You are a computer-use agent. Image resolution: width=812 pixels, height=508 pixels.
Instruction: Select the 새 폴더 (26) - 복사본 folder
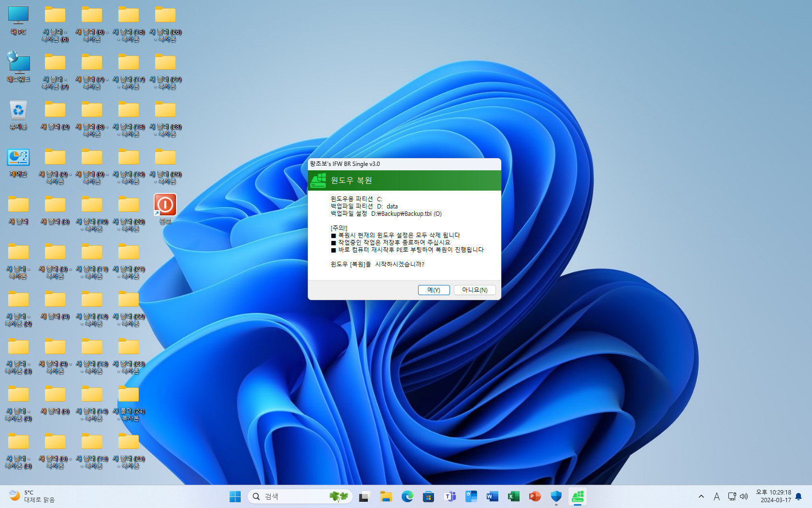coord(165,24)
